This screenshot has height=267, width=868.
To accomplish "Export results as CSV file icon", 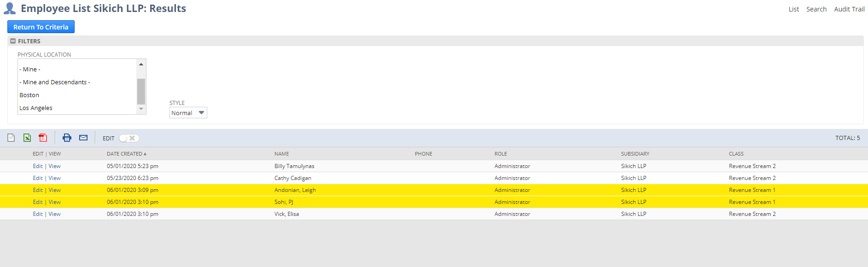I will point(11,138).
